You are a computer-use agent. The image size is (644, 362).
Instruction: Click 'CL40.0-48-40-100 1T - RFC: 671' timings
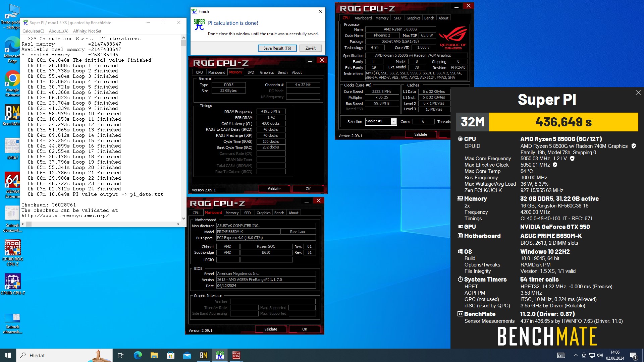pos(556,219)
